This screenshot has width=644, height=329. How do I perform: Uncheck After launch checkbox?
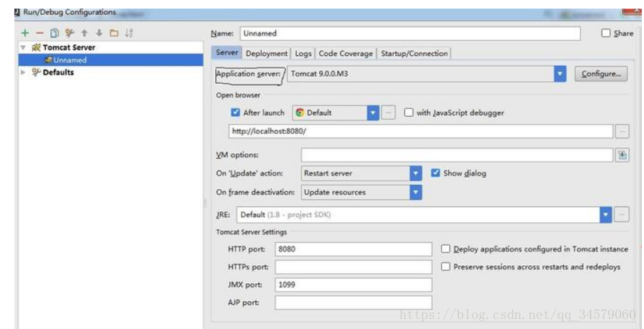point(235,112)
